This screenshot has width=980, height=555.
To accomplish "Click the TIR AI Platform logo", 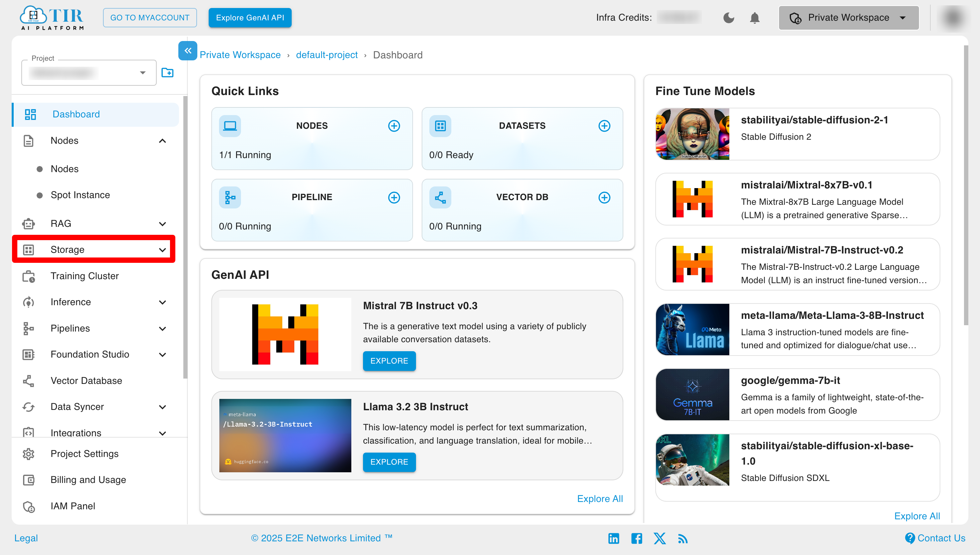I will pyautogui.click(x=52, y=18).
